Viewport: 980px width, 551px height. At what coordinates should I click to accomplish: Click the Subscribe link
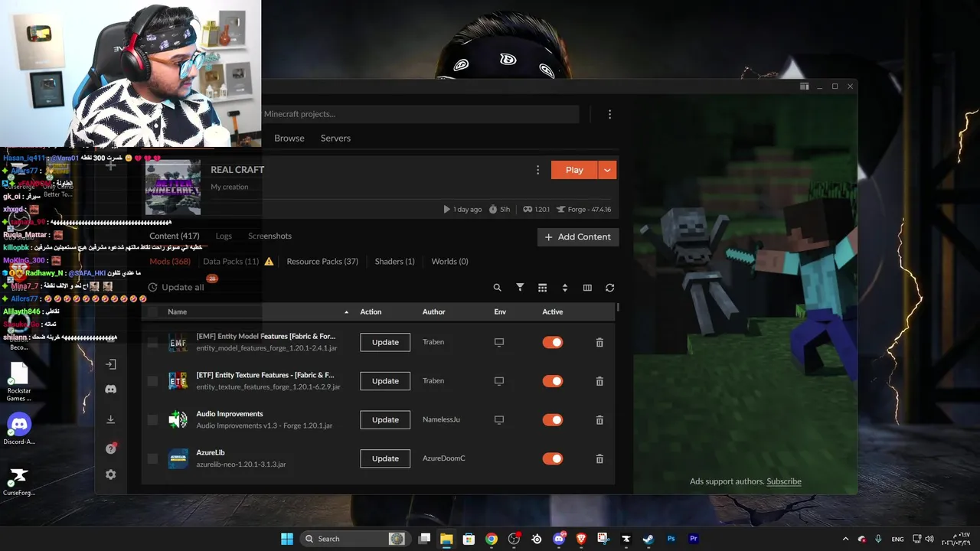pos(784,481)
